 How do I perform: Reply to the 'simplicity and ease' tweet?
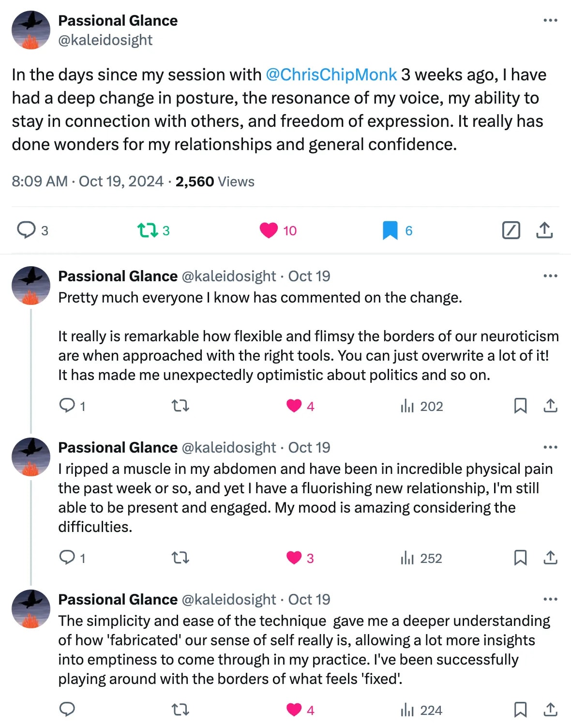pyautogui.click(x=67, y=710)
